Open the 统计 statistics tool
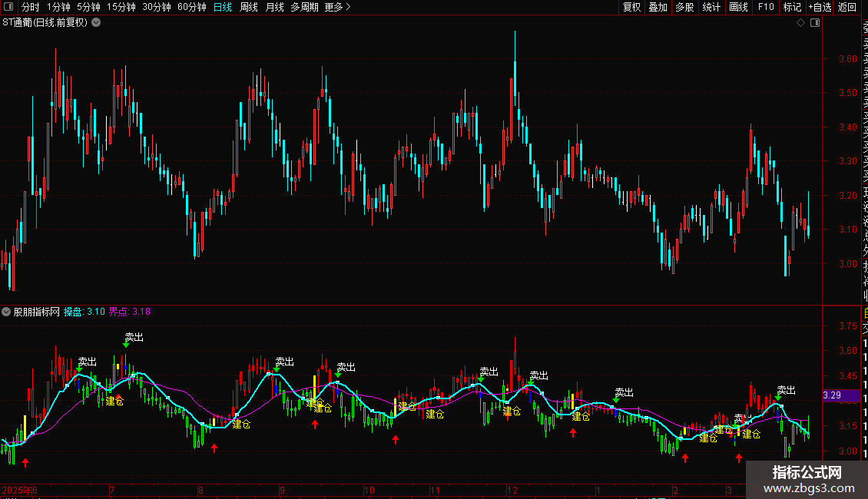The image size is (868, 499). (711, 7)
